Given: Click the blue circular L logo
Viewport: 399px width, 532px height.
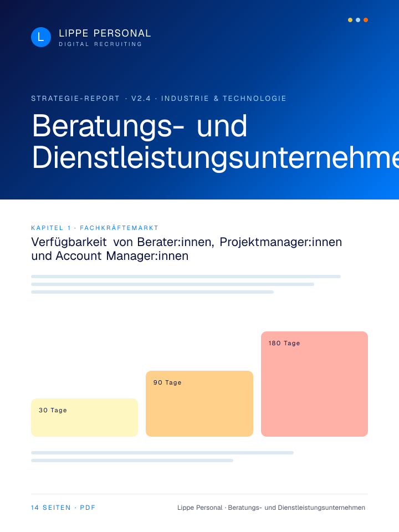Looking at the screenshot, I should 41,37.
